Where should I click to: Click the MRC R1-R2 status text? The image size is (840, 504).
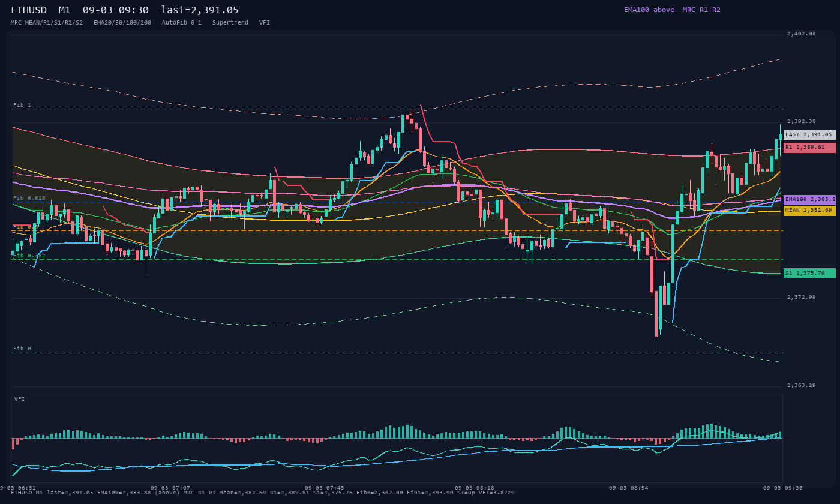coord(701,10)
